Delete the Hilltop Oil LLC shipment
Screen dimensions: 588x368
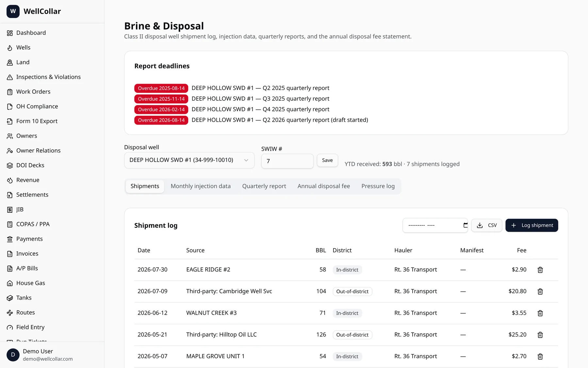[540, 335]
